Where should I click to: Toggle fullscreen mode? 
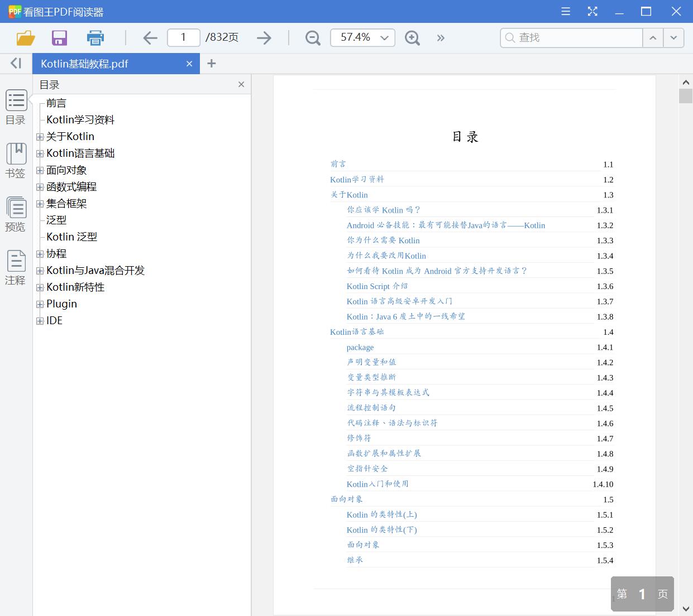pyautogui.click(x=592, y=11)
